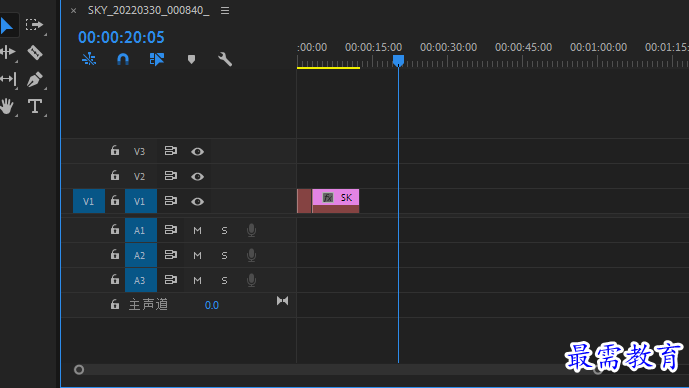Toggle sync lock on V2

coord(170,176)
